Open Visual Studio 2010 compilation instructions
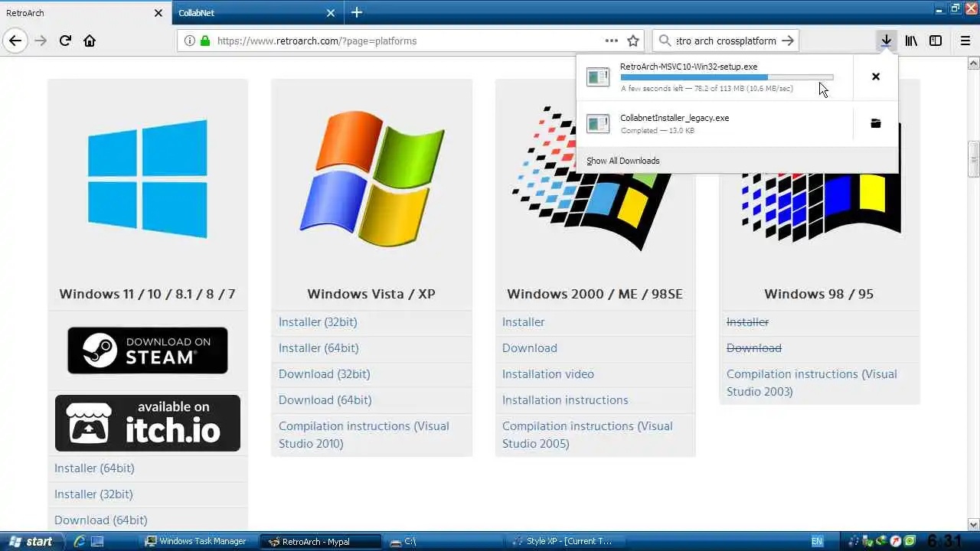Screen dimensions: 980x551 click(x=364, y=435)
